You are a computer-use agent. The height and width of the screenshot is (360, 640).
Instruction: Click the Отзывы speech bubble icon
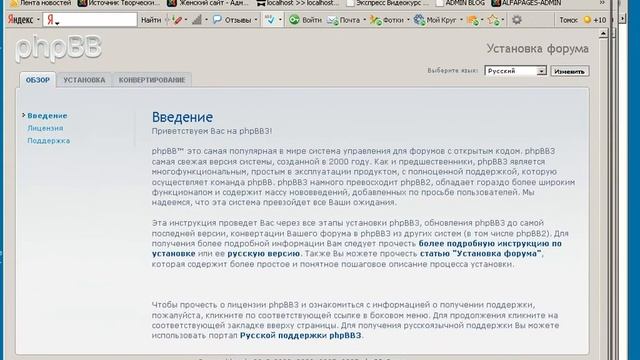218,20
